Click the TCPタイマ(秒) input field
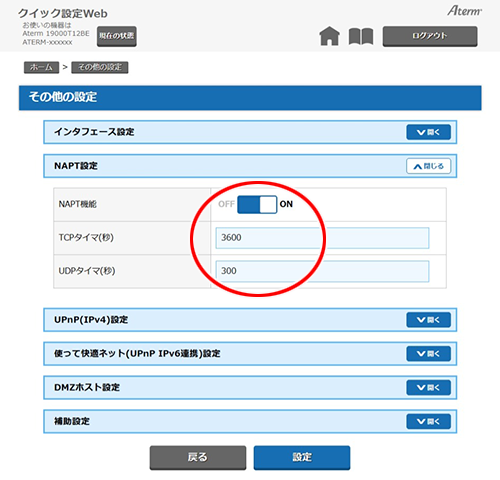500x480 pixels. pyautogui.click(x=322, y=238)
